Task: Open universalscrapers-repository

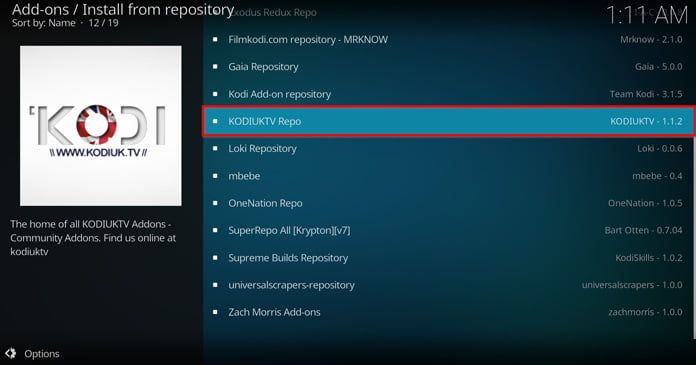Action: coord(448,285)
